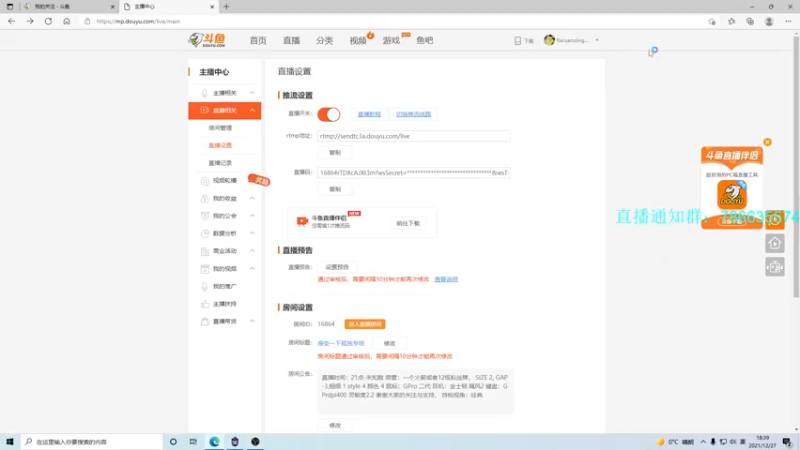The height and width of the screenshot is (450, 800).
Task: Select 直播记录 in the sidebar
Action: click(x=220, y=163)
